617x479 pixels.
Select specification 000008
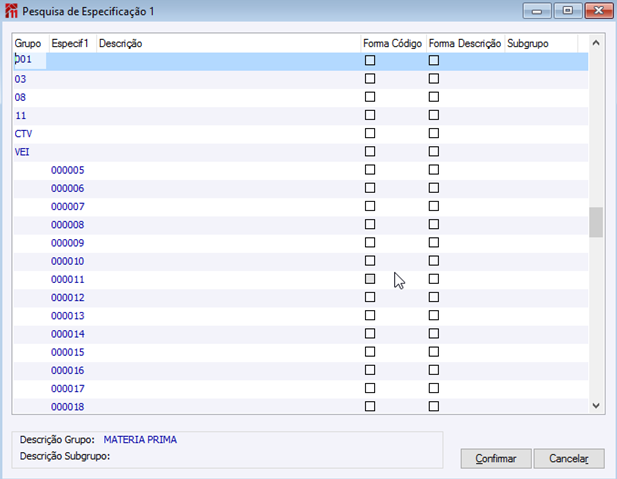coord(68,225)
